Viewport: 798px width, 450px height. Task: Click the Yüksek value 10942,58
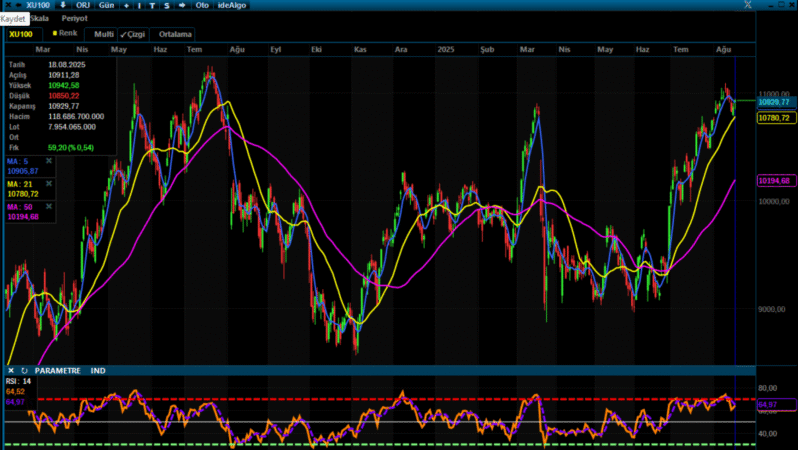point(64,86)
